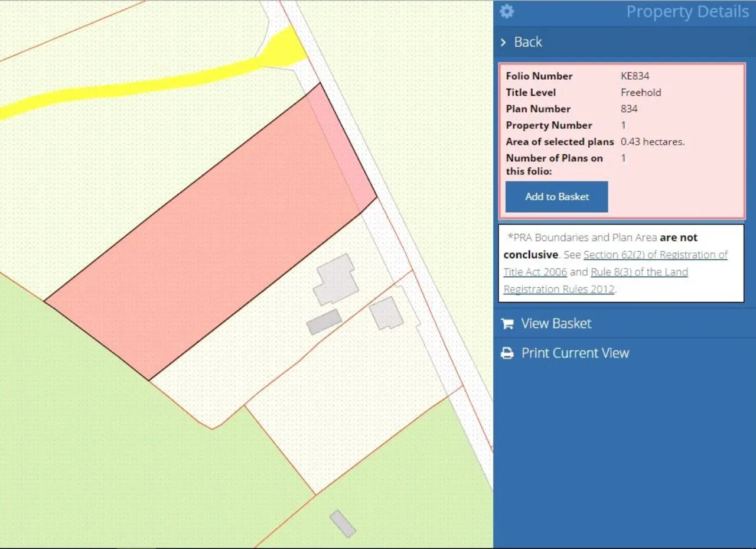Open Rule 8(3) Land Registration Rules link
Viewport: 756px width, 549px height.
639,272
